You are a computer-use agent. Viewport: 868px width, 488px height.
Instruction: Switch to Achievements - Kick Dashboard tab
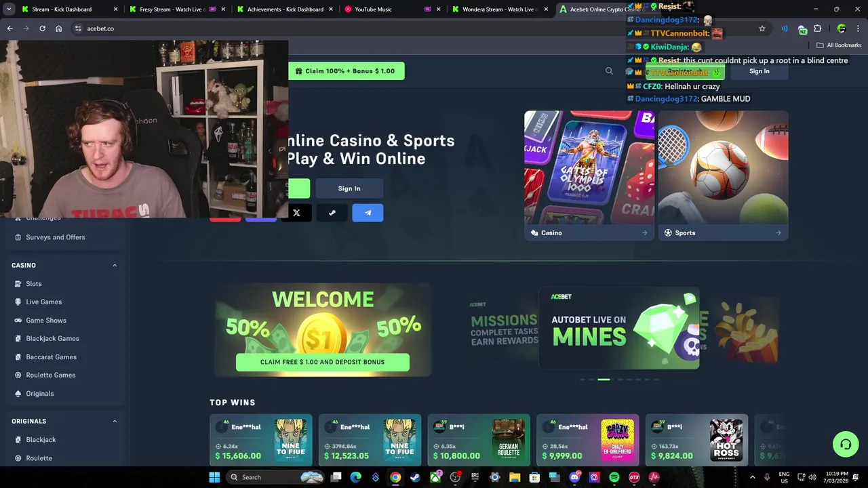[285, 9]
